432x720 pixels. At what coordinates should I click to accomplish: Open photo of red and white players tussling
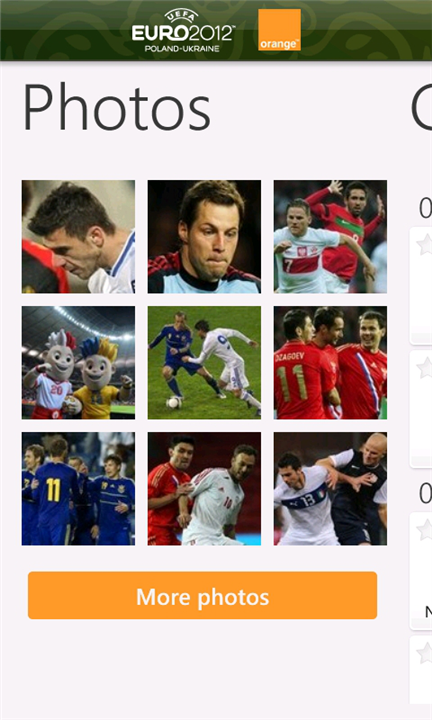204,489
